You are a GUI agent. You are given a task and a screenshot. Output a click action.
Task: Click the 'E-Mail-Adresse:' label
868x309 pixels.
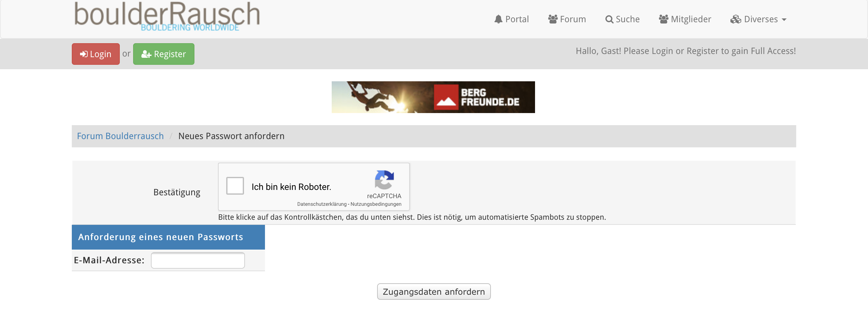[109, 260]
